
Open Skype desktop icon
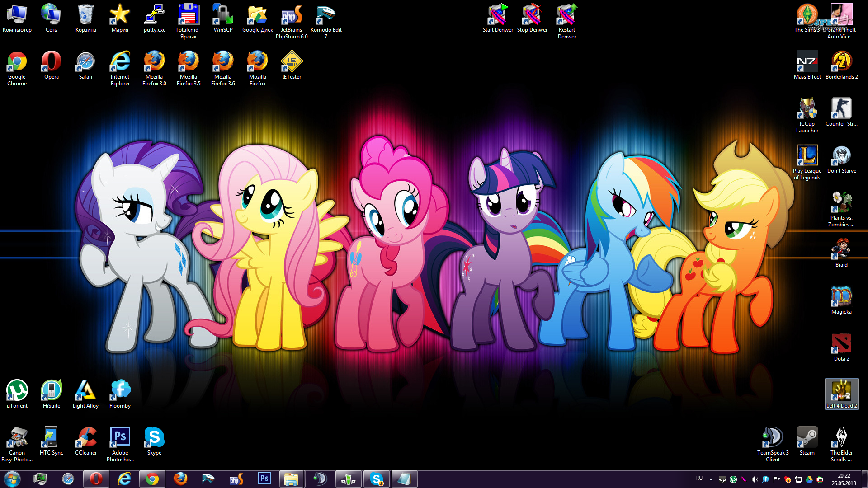click(154, 441)
